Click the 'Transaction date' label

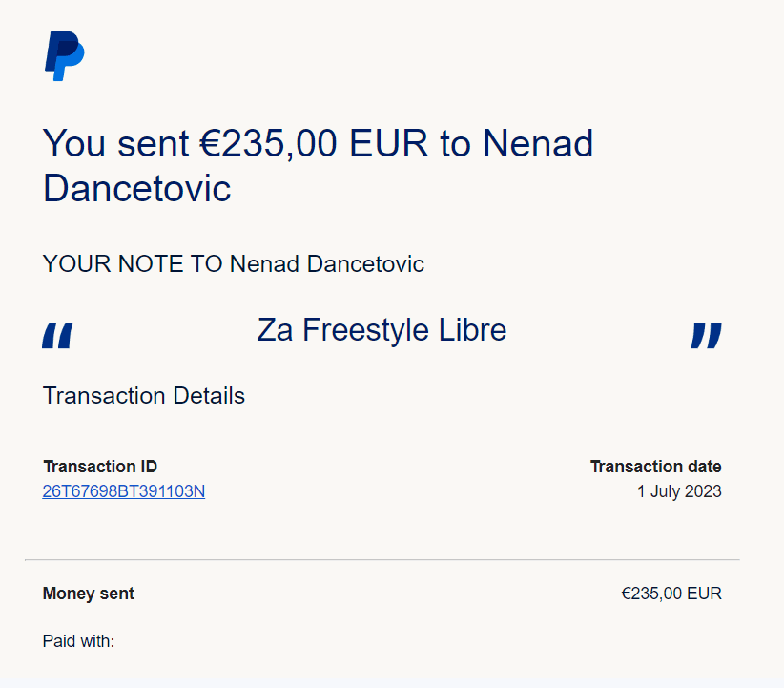coord(655,467)
